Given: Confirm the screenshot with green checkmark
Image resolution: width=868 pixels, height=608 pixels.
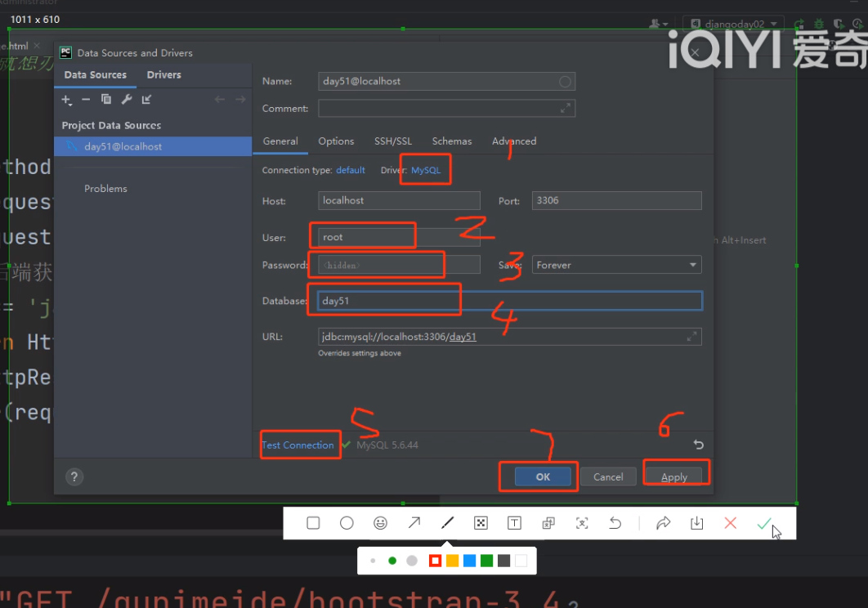Looking at the screenshot, I should 764,523.
